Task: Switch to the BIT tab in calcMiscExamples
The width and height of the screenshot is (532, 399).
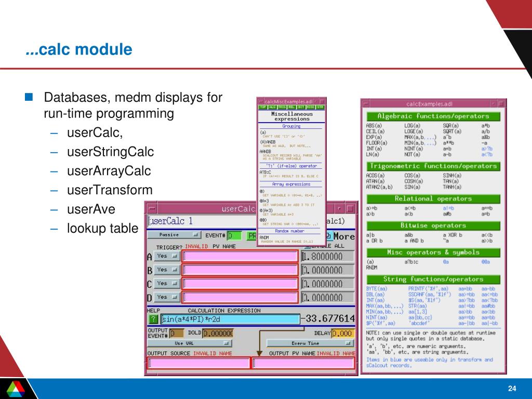Action: [301, 107]
